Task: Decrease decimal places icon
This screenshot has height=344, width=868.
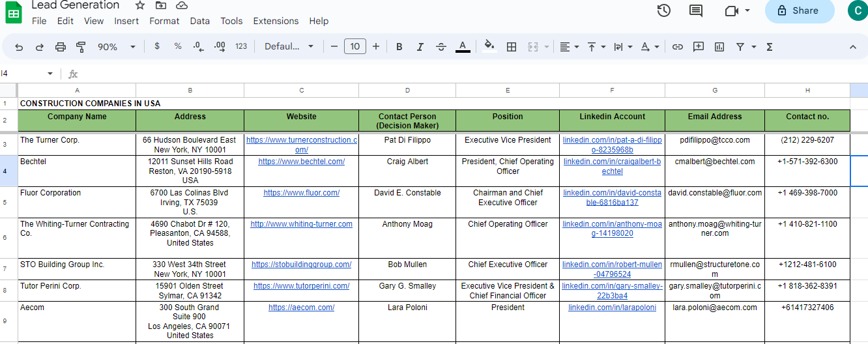Action: click(199, 46)
